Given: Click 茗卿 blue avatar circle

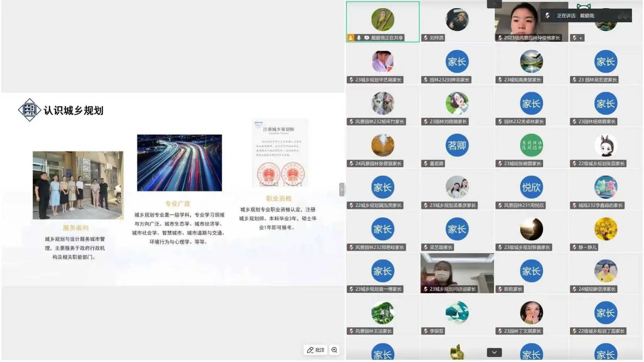Looking at the screenshot, I should click(x=457, y=145).
